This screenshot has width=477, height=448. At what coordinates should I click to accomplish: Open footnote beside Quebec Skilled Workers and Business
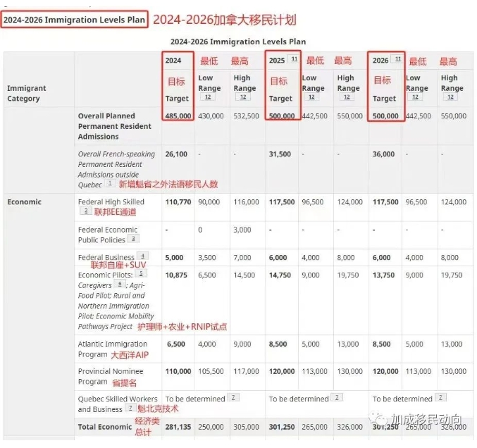click(130, 408)
